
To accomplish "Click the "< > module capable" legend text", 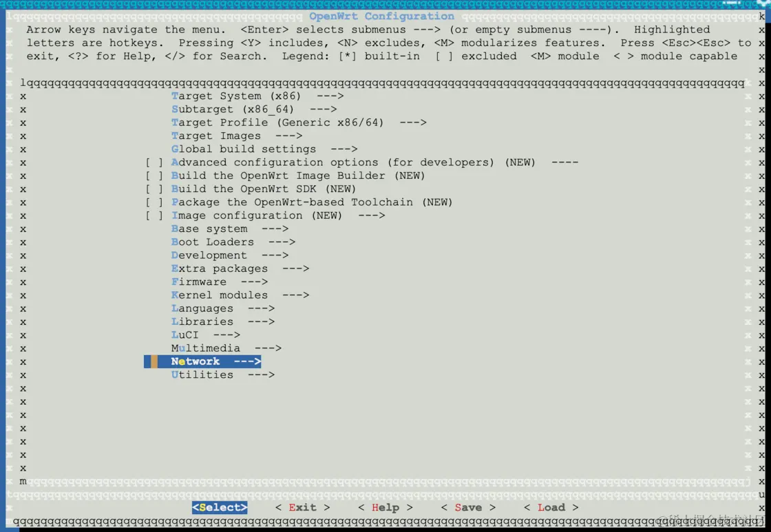I will [675, 56].
